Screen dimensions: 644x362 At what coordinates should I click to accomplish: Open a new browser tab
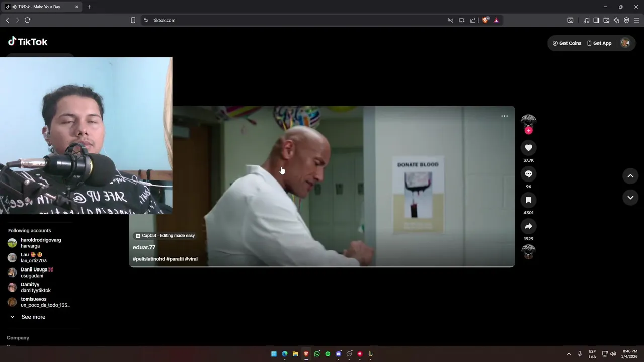(89, 7)
